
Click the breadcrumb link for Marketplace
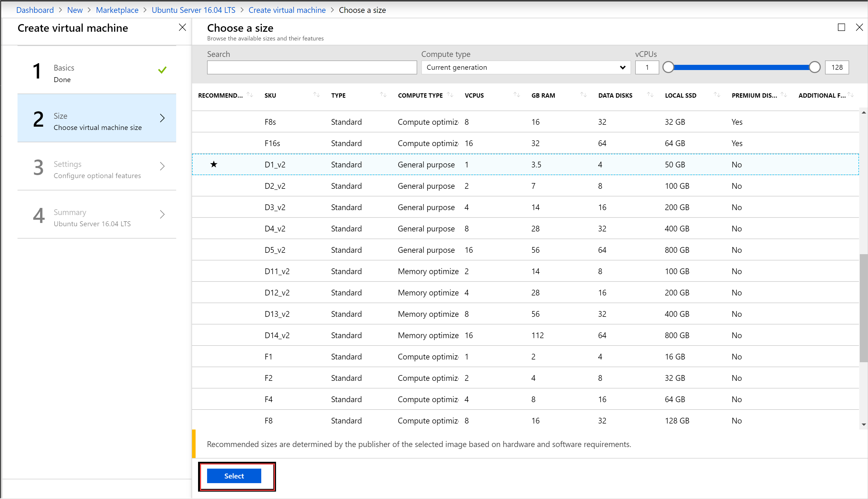tap(115, 9)
